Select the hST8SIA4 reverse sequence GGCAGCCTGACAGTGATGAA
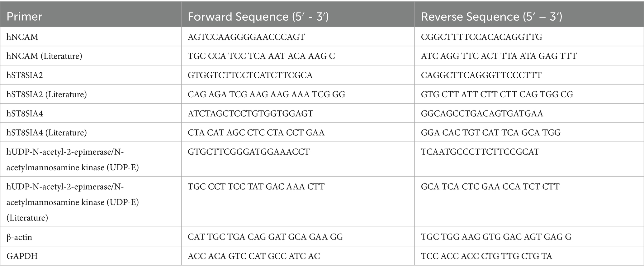The width and height of the screenshot is (644, 271). pyautogui.click(x=482, y=114)
